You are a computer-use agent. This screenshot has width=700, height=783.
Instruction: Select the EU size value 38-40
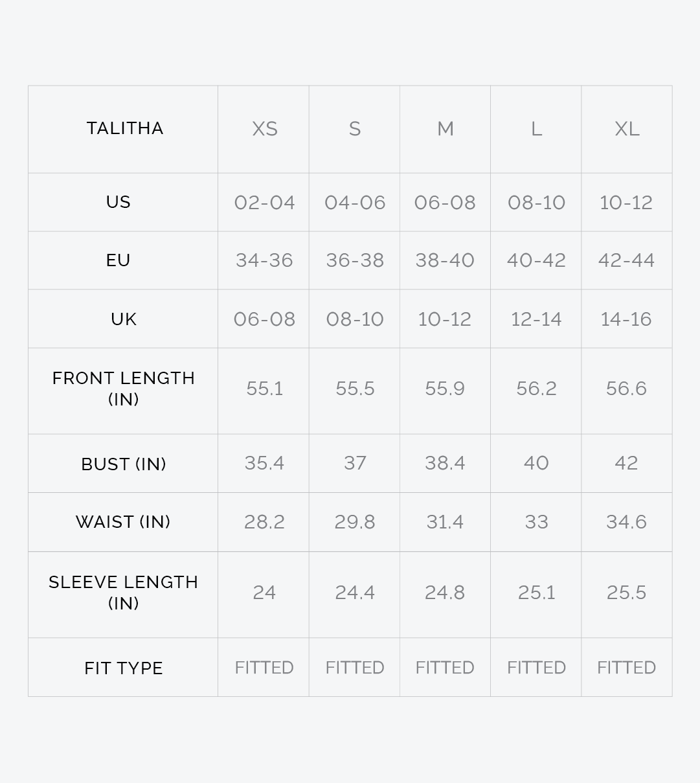tap(445, 260)
